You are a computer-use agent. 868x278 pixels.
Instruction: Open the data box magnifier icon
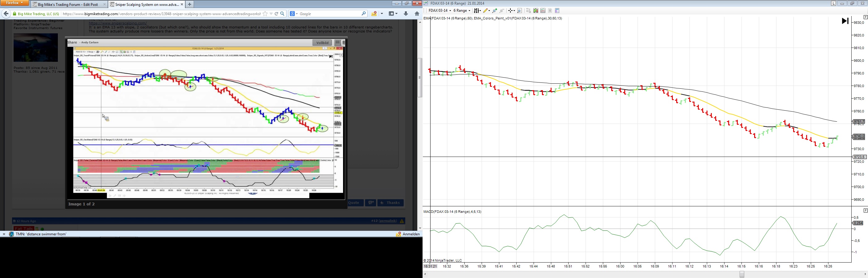(x=520, y=11)
